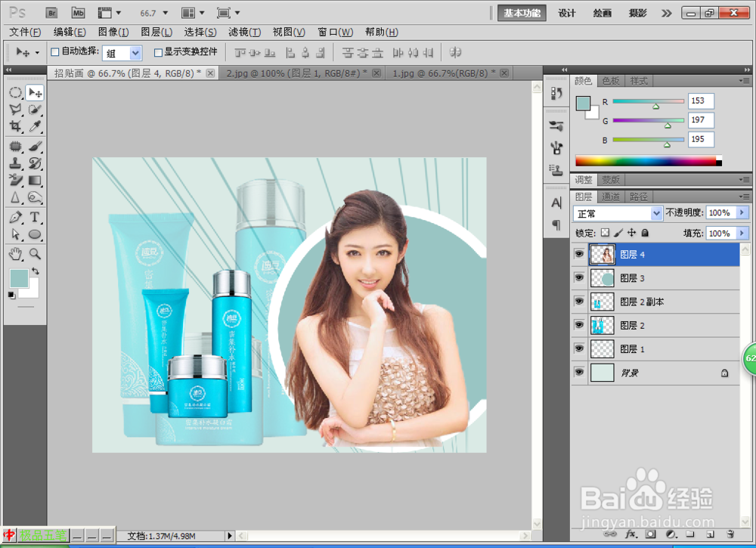Viewport: 756px width, 548px height.
Task: Select the Dodge tool
Action: [x=35, y=197]
